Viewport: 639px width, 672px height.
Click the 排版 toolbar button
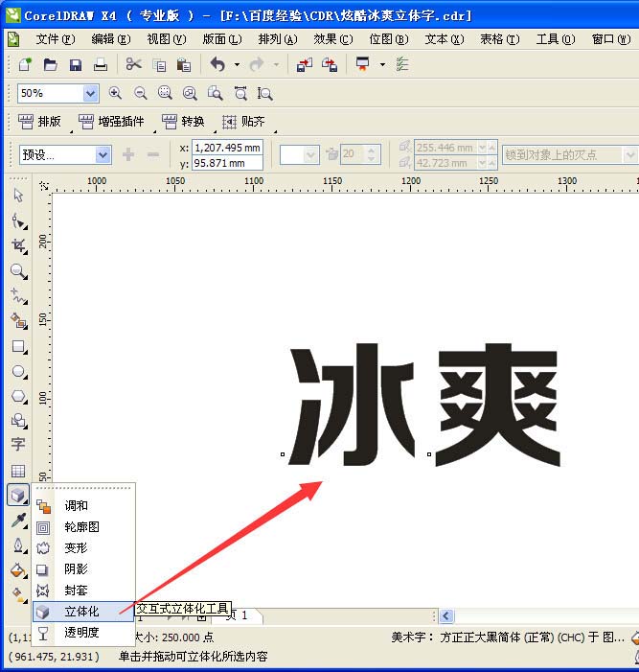[x=40, y=122]
